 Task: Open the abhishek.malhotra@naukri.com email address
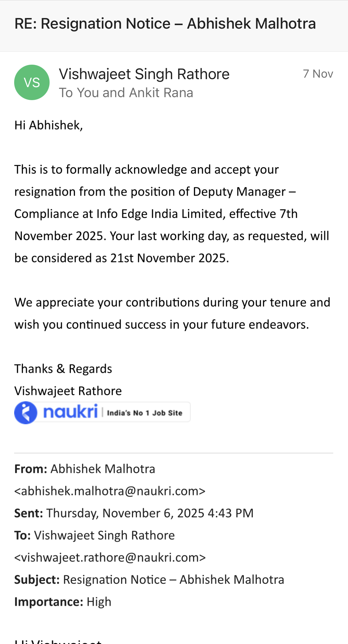(110, 491)
